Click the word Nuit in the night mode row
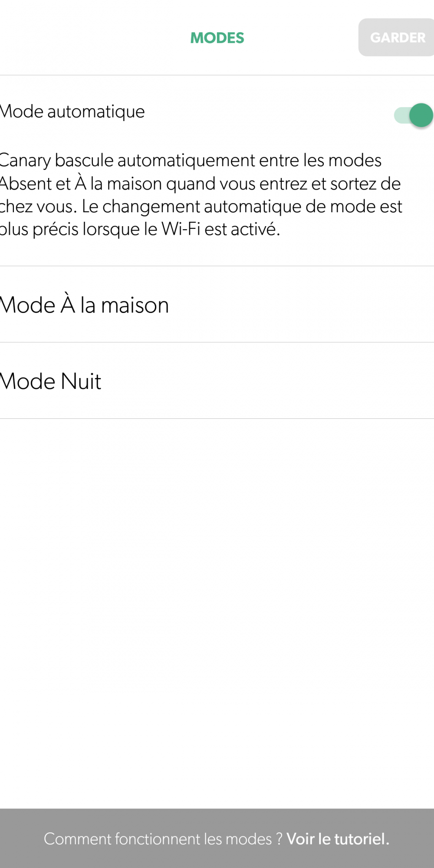The height and width of the screenshot is (868, 434). (81, 381)
